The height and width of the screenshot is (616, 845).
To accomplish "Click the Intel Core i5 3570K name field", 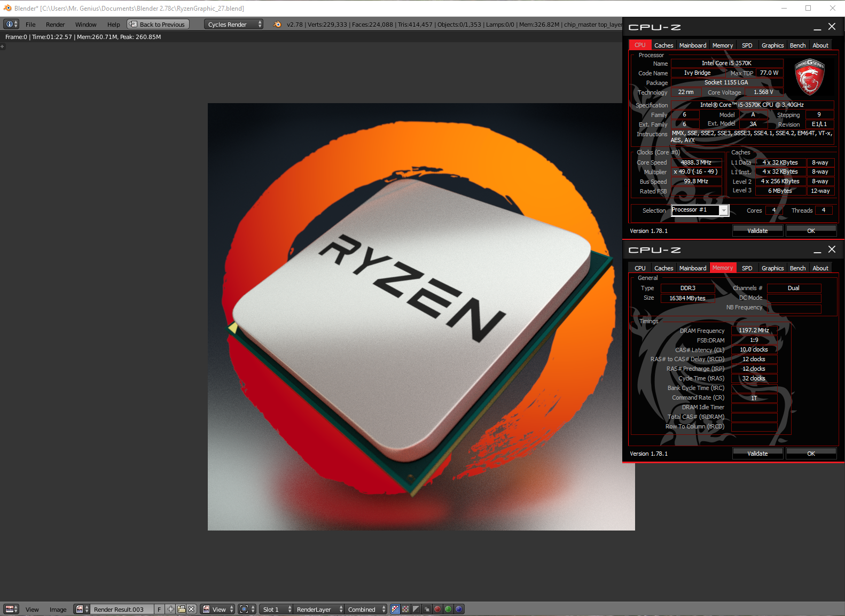I will (726, 63).
